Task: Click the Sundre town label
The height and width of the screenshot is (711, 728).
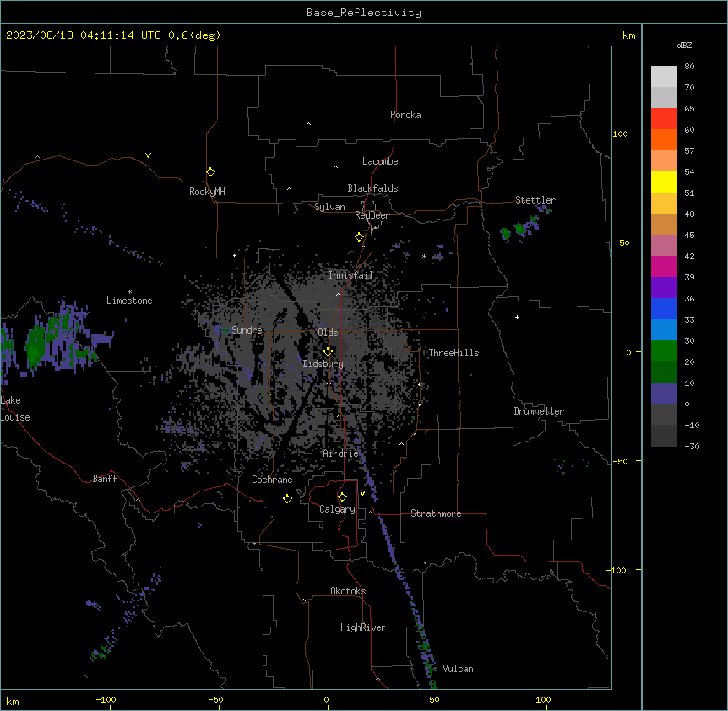Action: [x=247, y=330]
